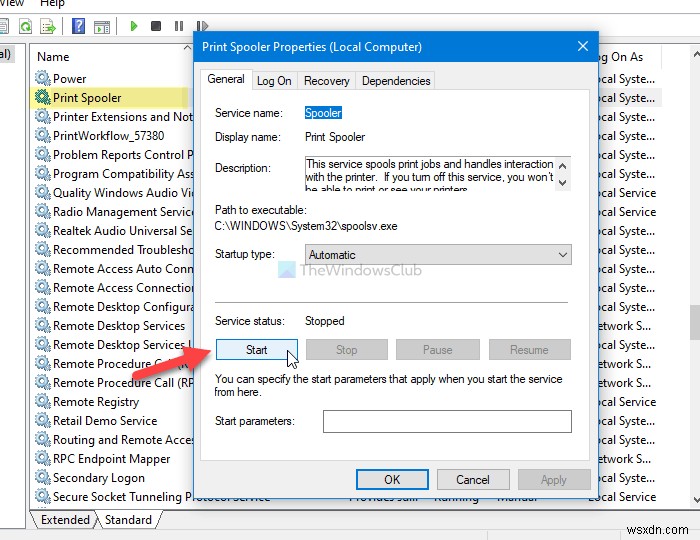Image resolution: width=700 pixels, height=540 pixels.
Task: Click the Restart Service toolbar icon
Action: [202, 26]
